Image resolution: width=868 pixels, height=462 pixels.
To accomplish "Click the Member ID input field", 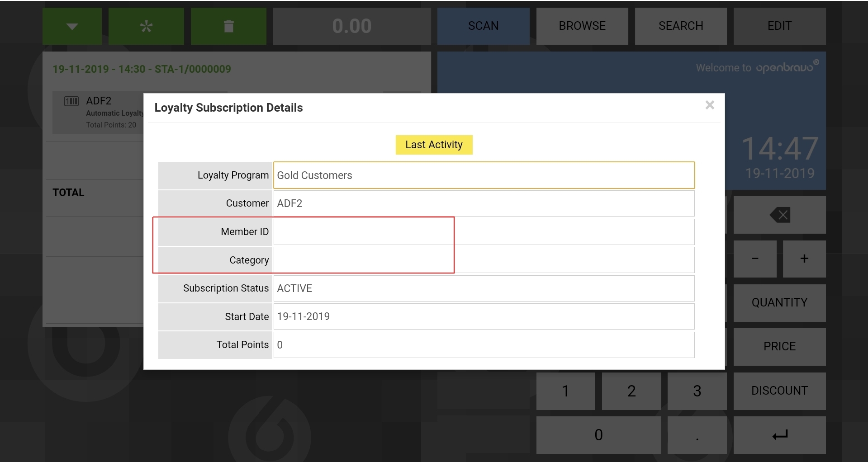I will point(484,232).
